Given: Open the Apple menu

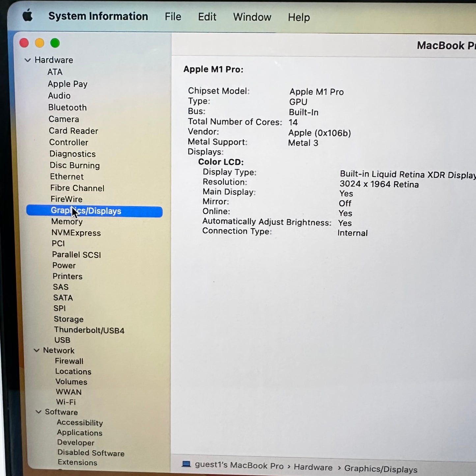Looking at the screenshot, I should tap(28, 15).
